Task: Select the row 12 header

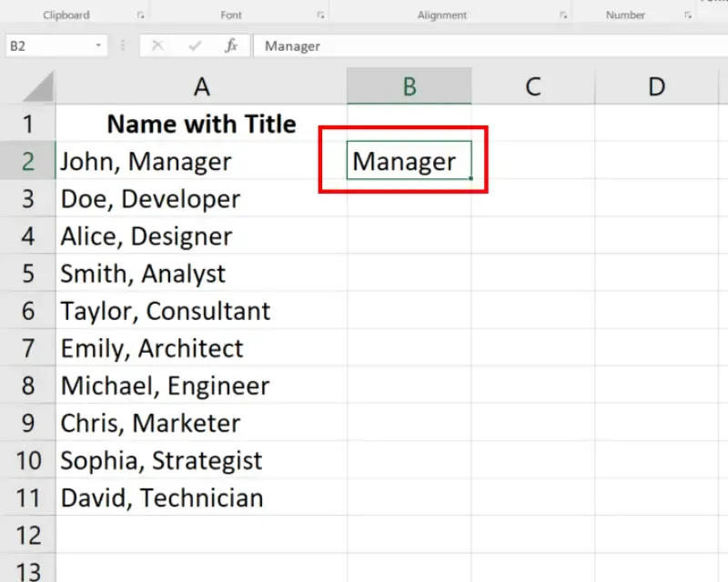Action: (x=27, y=535)
